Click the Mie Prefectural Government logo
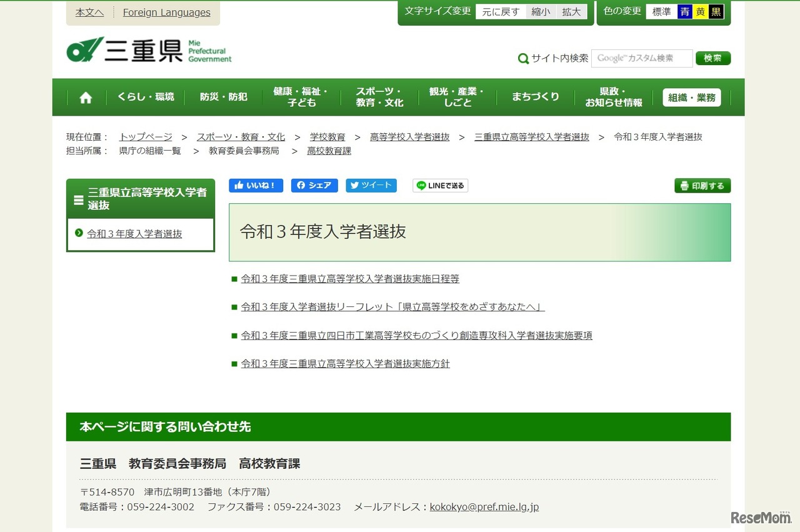Image resolution: width=800 pixels, height=532 pixels. pos(147,51)
